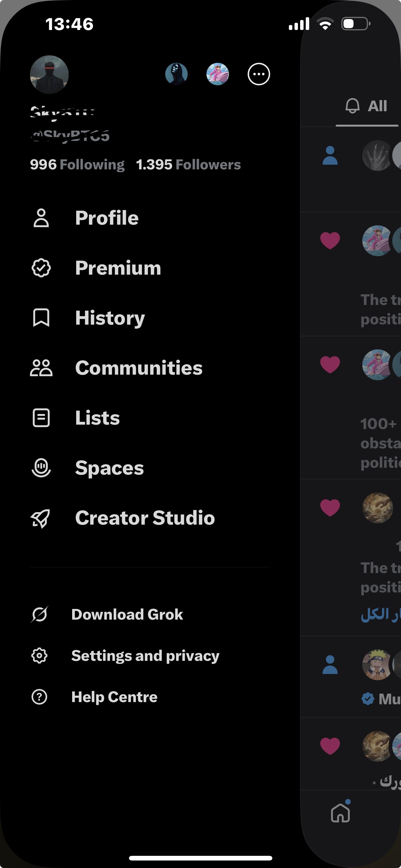Open the main profile picture
This screenshot has width=401, height=868.
(x=49, y=74)
